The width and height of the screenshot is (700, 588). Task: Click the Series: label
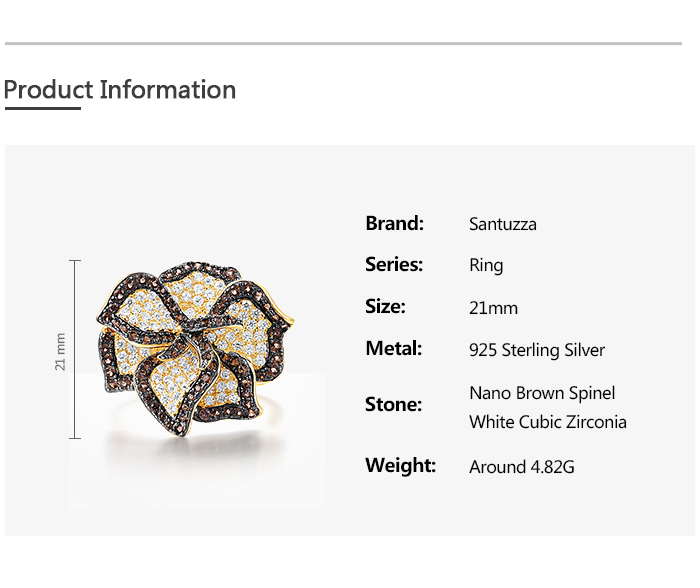394,265
